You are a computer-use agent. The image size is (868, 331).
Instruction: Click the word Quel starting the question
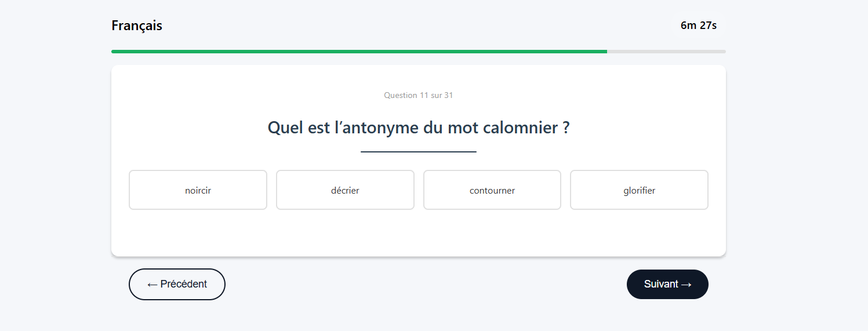coord(286,128)
